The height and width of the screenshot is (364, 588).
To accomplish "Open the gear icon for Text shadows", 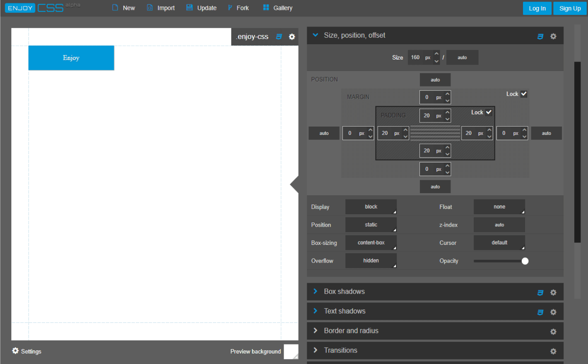I will pyautogui.click(x=553, y=312).
